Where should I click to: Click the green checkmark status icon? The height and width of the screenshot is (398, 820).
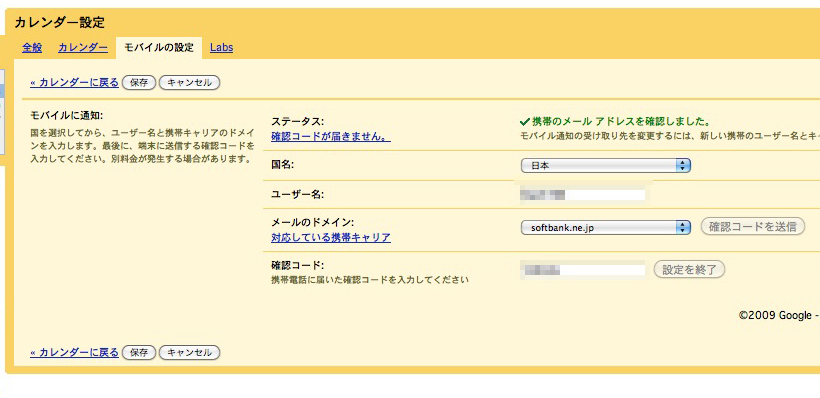pos(525,122)
